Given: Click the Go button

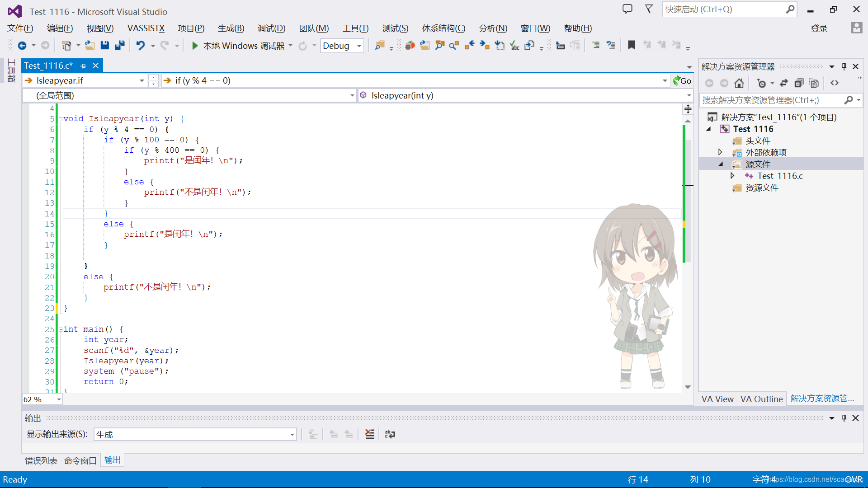Looking at the screenshot, I should 682,80.
